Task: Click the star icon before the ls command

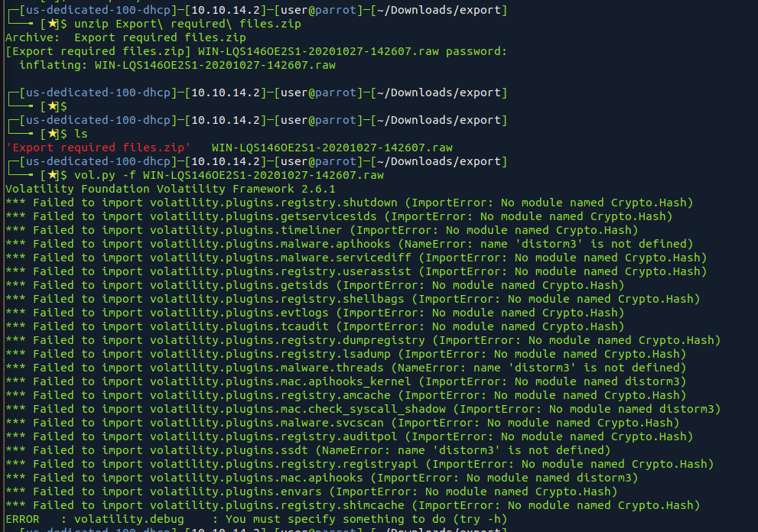Action: [x=53, y=134]
